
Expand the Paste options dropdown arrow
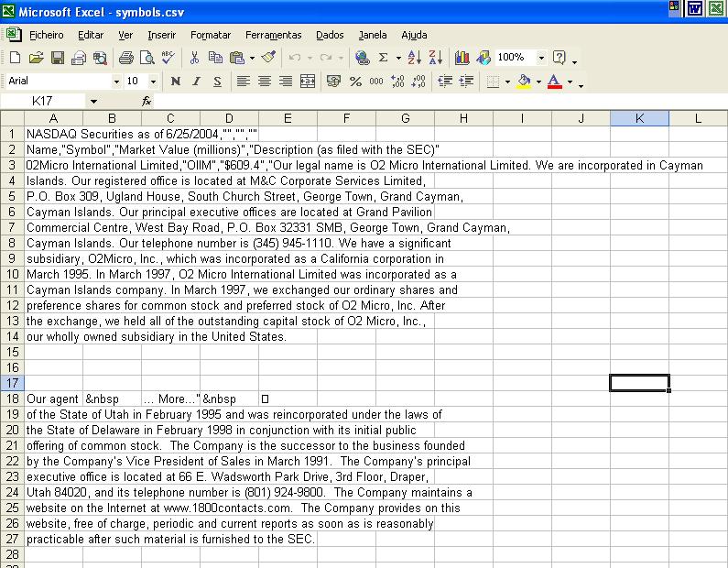click(x=252, y=58)
